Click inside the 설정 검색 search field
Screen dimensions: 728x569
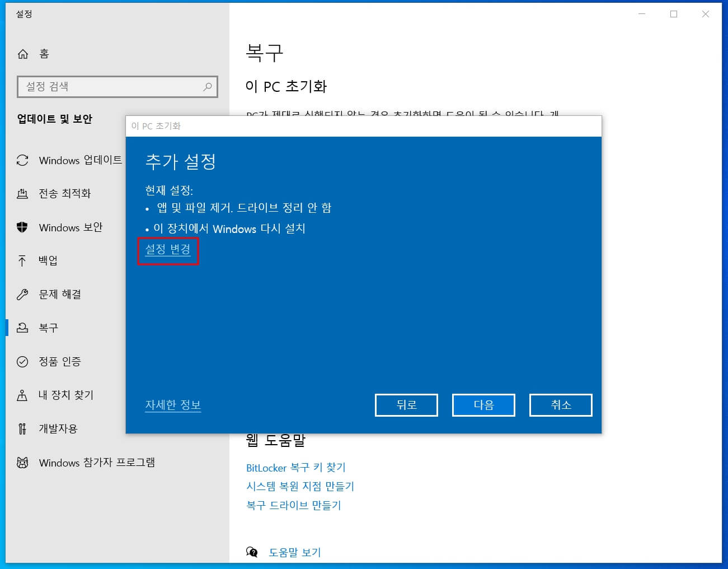click(112, 87)
